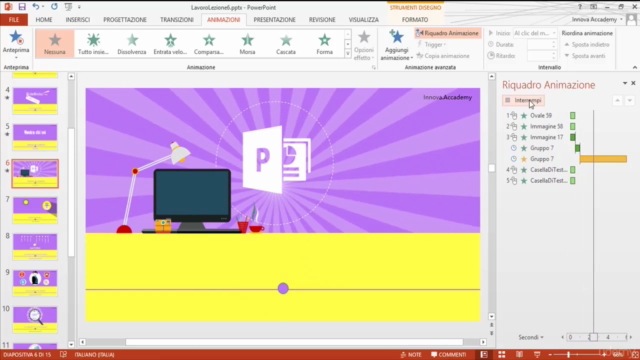Toggle the NOTE pane

pos(411,354)
